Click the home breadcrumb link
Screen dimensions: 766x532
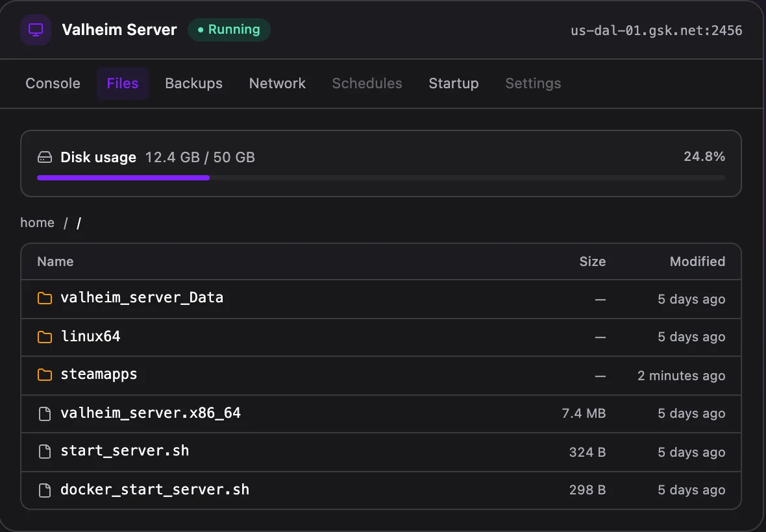coord(37,223)
